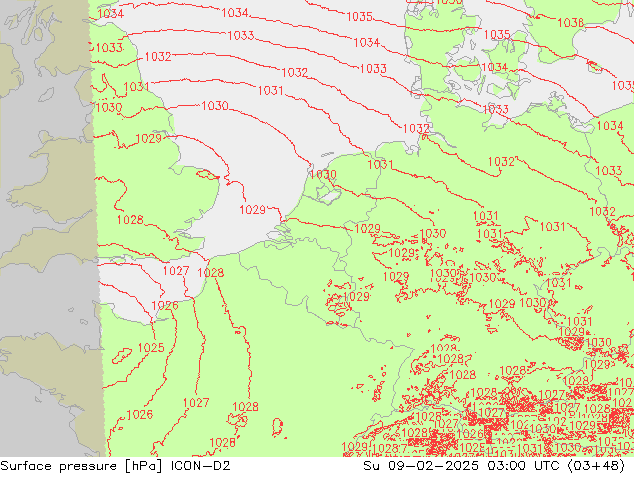Image resolution: width=634 pixels, height=490 pixels.
Task: Click the "Surface pressure [hPa] ICON-D2" caption
Action: pos(115,466)
